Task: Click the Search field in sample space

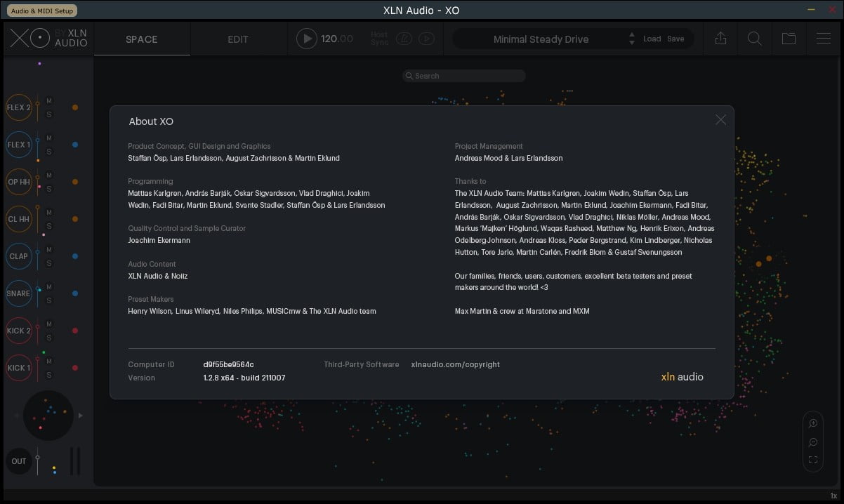Action: (x=464, y=76)
